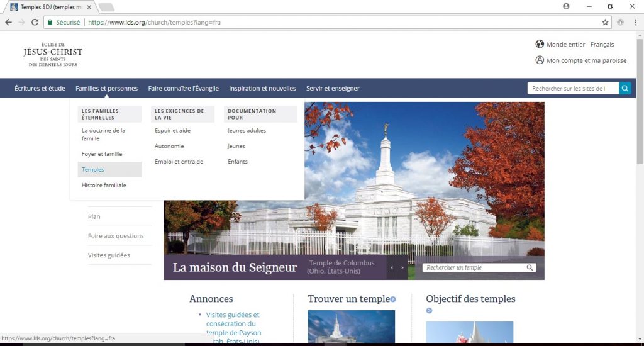
Task: Click the account person icon
Action: pyautogui.click(x=540, y=60)
